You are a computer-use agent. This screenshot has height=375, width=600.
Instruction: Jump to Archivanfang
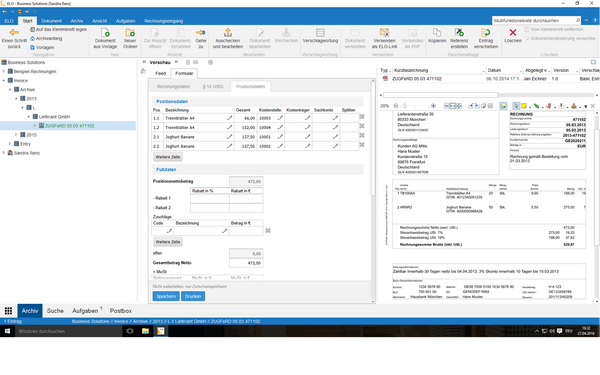coord(46,38)
